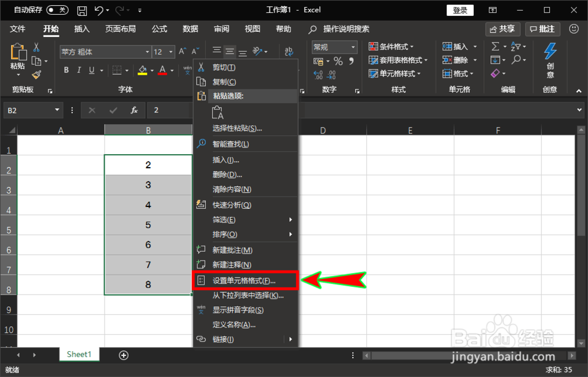The width and height of the screenshot is (588, 377).
Task: Click the Save icon in title bar
Action: (x=82, y=11)
